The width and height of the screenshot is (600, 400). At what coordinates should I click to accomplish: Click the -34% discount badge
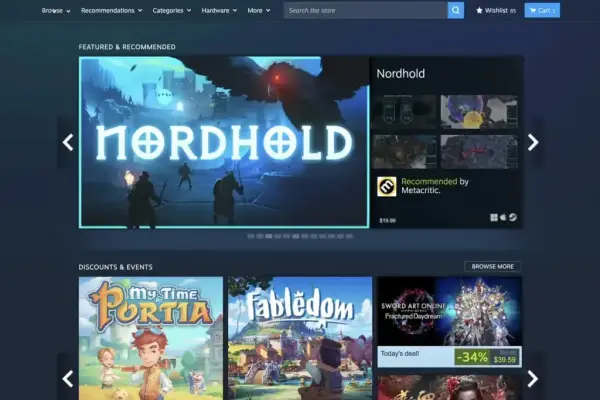473,357
